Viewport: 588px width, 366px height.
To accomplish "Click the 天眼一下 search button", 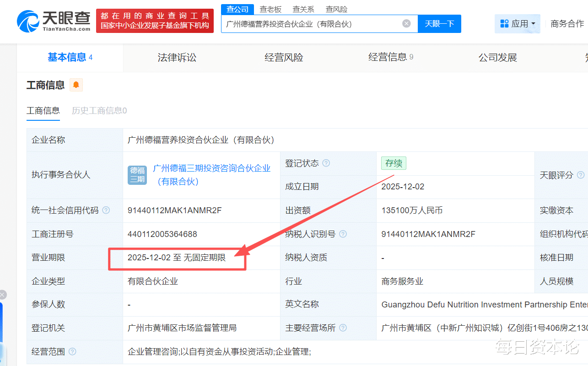I will [439, 24].
